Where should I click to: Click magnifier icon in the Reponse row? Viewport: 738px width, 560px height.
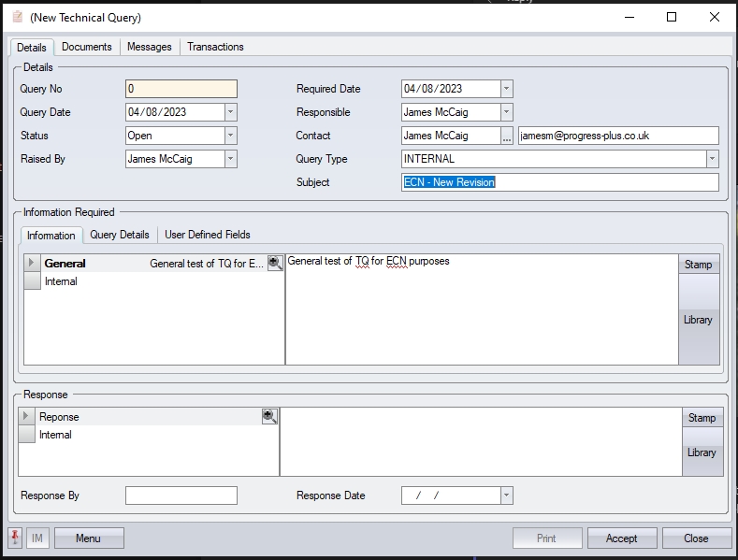269,417
